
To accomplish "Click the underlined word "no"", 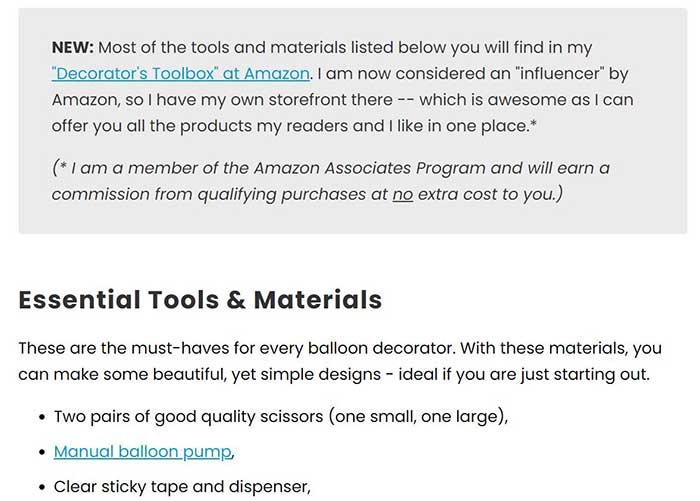I will 402,194.
